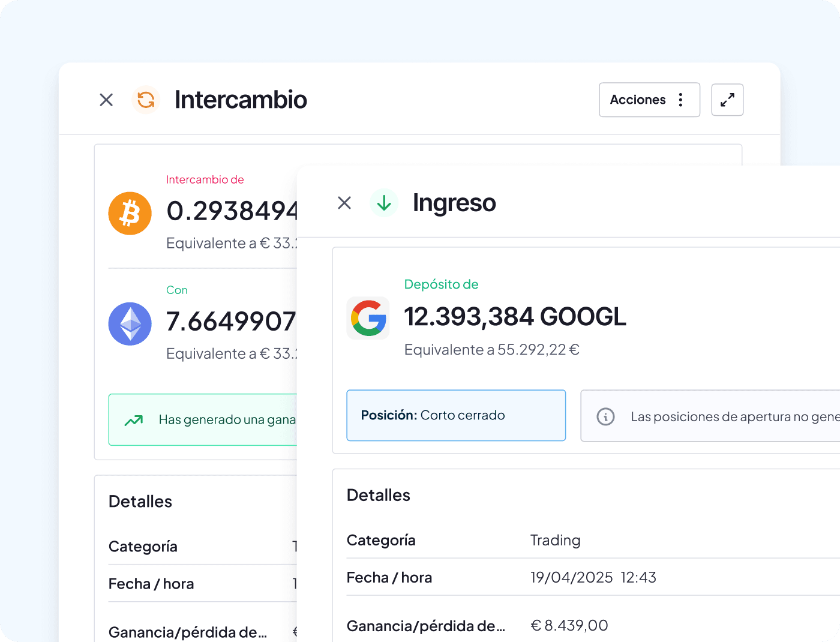
Task: Close the Intercambio panel
Action: 106,100
